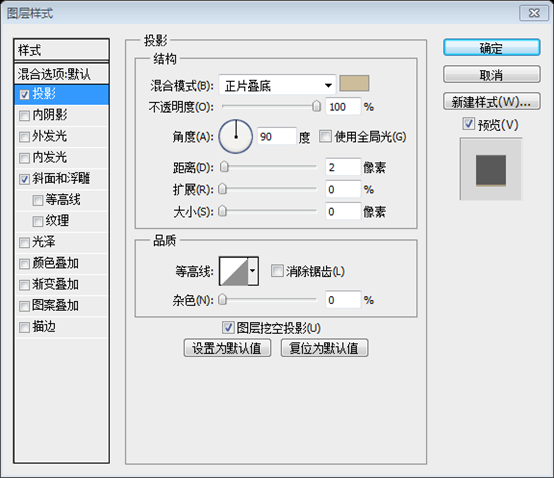Viewport: 554px width, 478px height.
Task: Expand the 等高线 contour picker arrow
Action: (253, 271)
